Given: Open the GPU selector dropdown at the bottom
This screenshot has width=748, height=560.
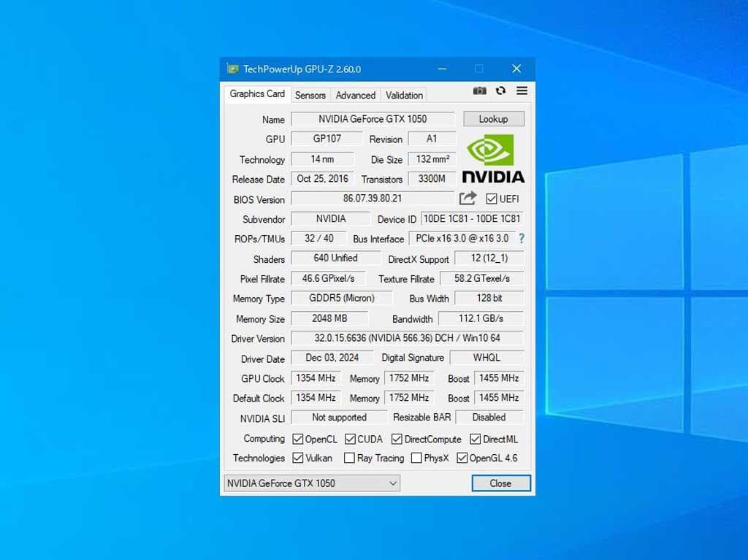Looking at the screenshot, I should point(393,483).
